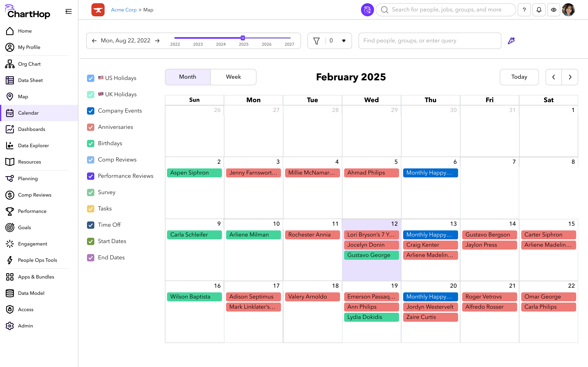Viewport: 588px width, 367px height.
Task: Go to next month with right chevron
Action: pos(570,77)
